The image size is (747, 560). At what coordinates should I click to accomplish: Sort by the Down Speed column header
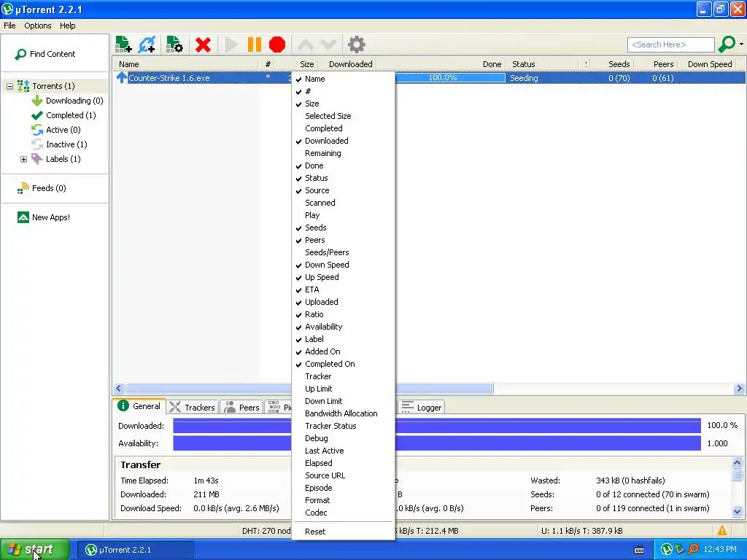click(708, 64)
